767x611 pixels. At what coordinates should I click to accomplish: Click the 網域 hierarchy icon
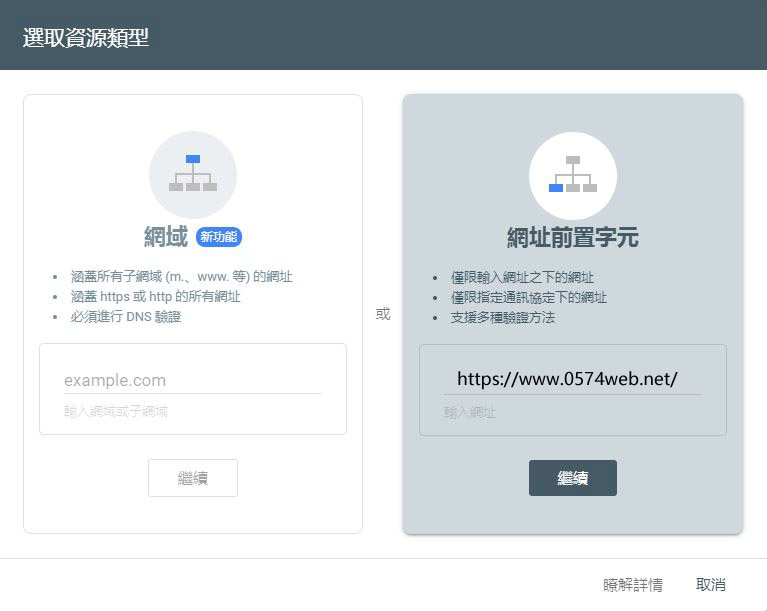coord(193,174)
